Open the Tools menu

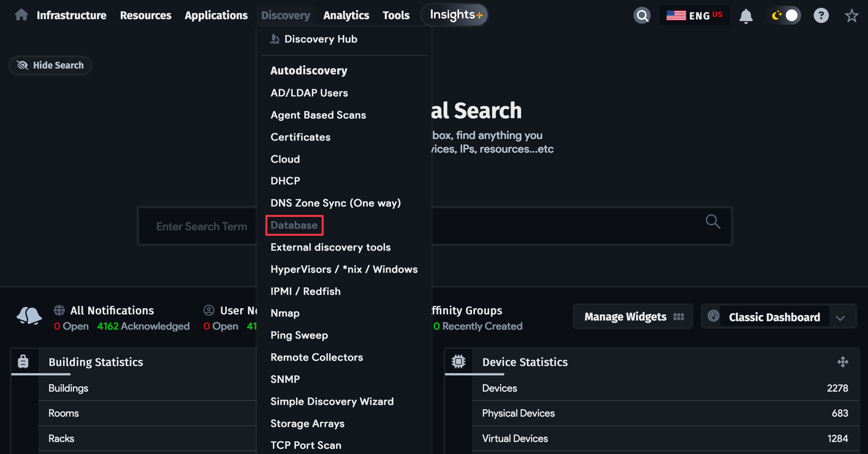pyautogui.click(x=396, y=15)
